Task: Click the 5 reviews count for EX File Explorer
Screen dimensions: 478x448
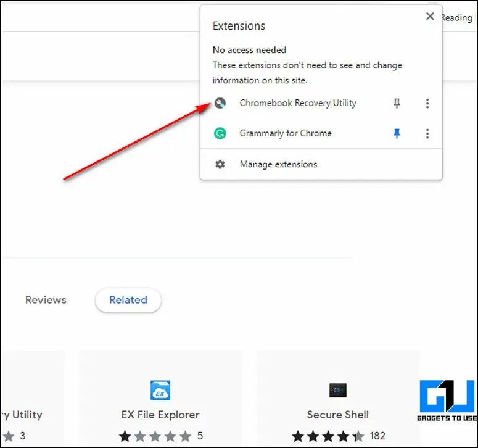Action: [x=200, y=436]
